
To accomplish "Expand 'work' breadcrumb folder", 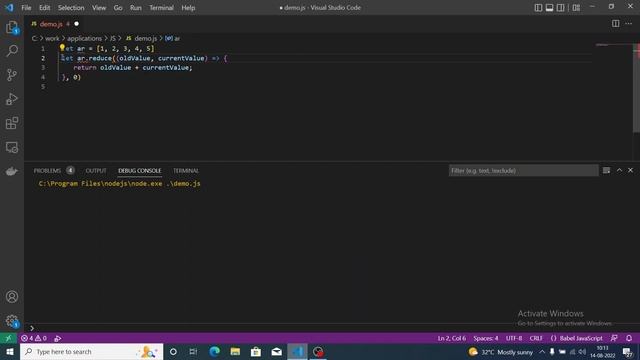I will [x=52, y=38].
